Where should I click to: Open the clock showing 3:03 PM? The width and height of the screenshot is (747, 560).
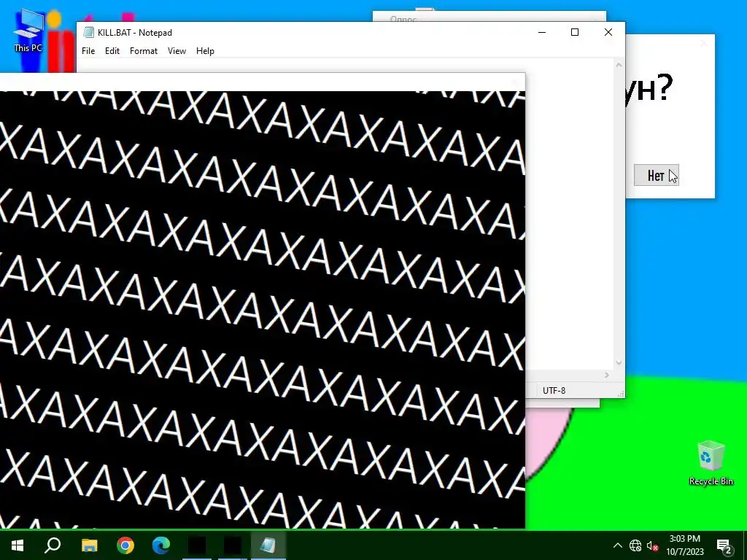coord(684,545)
